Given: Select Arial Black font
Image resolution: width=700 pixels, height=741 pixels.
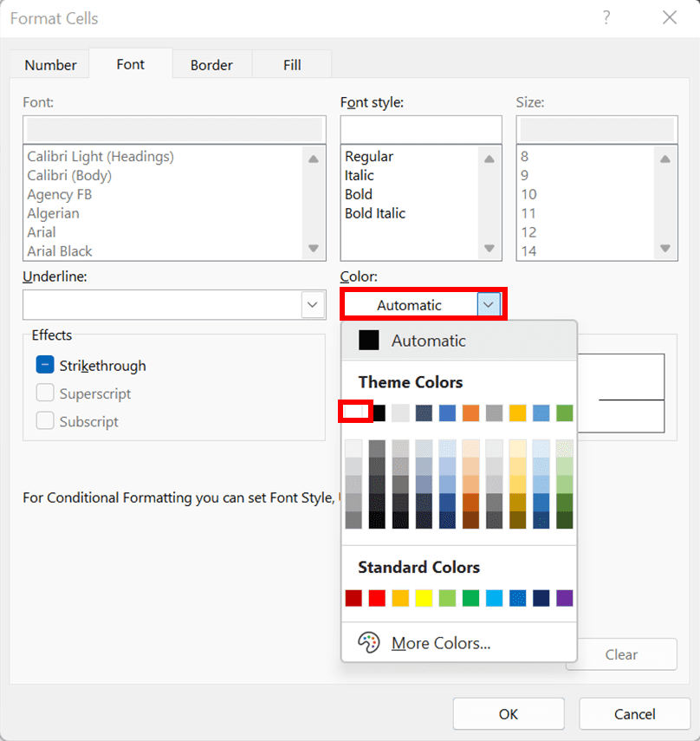Looking at the screenshot, I should [60, 251].
